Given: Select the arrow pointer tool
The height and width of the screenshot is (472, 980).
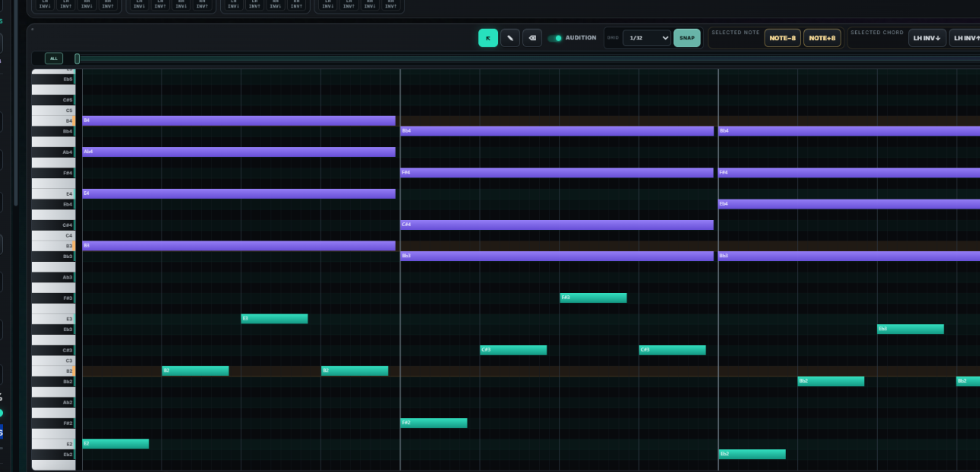Looking at the screenshot, I should (488, 38).
